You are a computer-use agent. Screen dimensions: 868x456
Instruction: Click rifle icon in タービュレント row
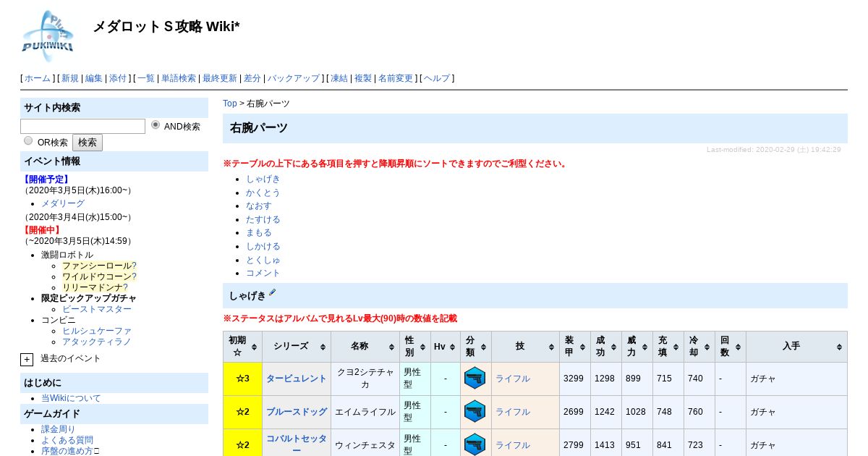(x=475, y=378)
